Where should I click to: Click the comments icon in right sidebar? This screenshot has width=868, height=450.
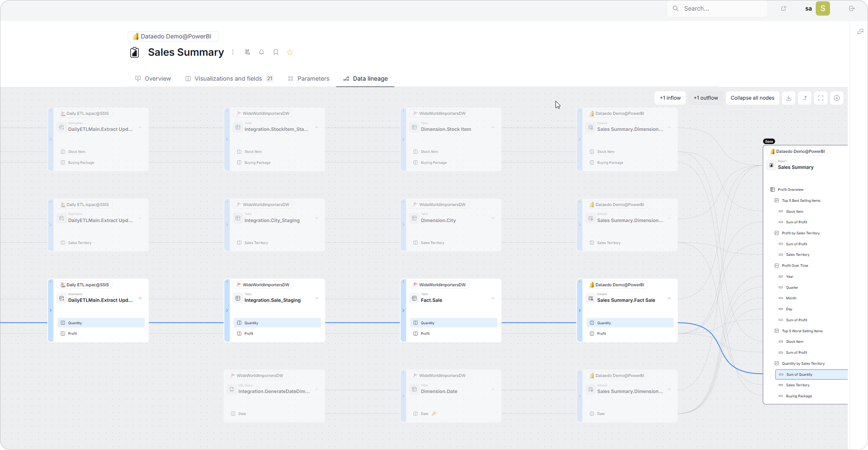pos(860,32)
